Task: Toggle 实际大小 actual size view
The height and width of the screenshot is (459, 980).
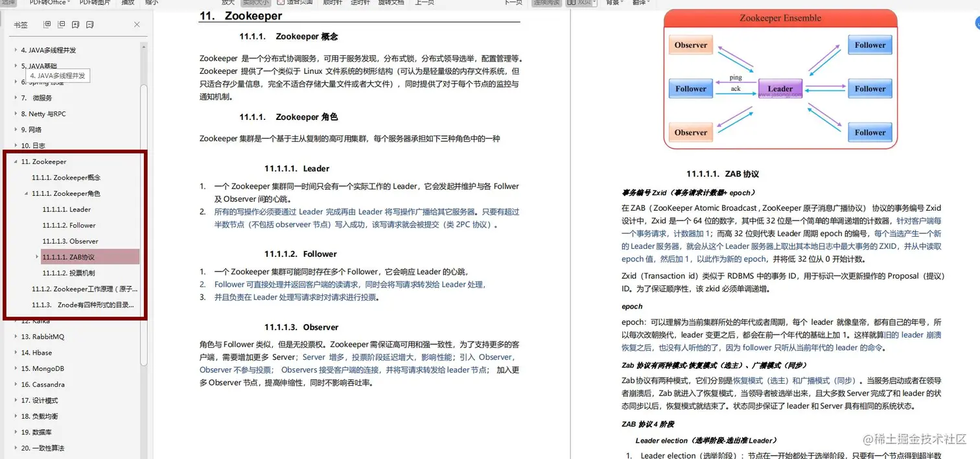Action: [256, 3]
